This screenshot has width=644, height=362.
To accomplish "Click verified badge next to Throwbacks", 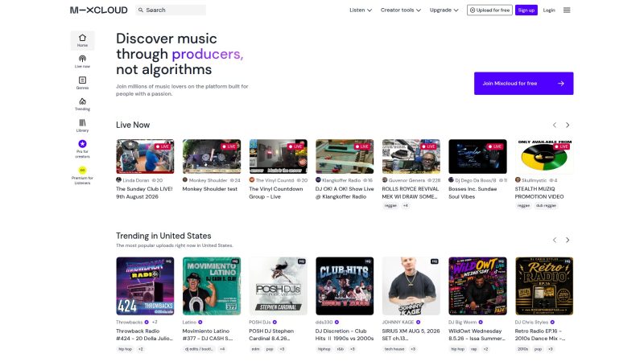I will [147, 323].
